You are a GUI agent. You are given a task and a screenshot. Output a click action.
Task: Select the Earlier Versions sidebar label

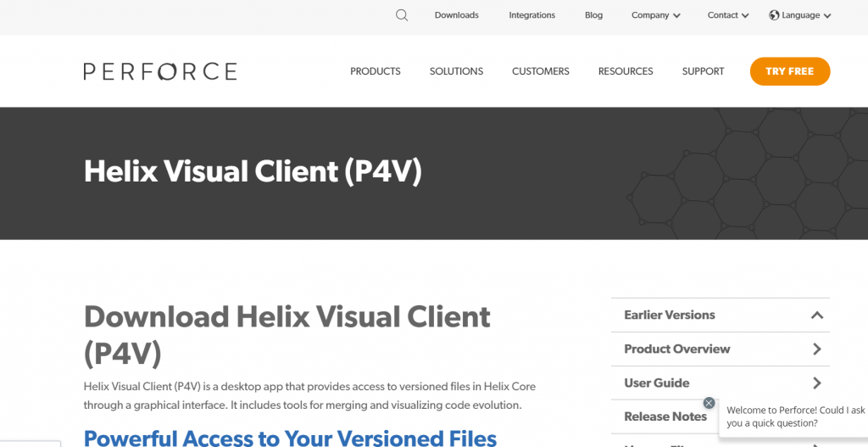coord(670,316)
